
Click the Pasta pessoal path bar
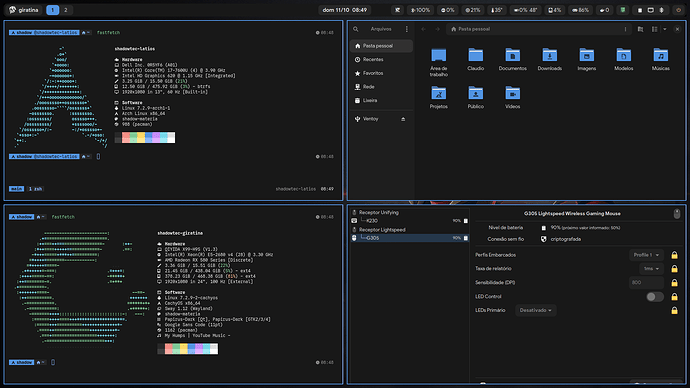click(539, 29)
